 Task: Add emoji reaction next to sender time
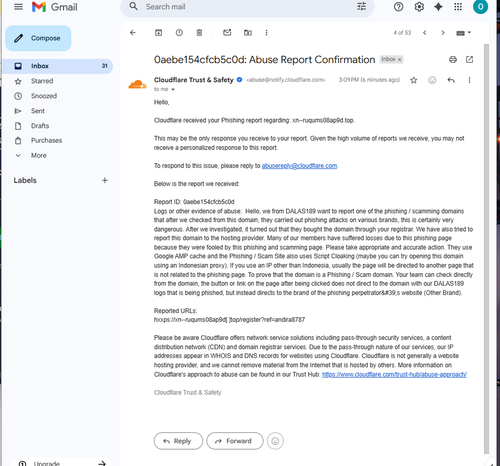tap(432, 80)
